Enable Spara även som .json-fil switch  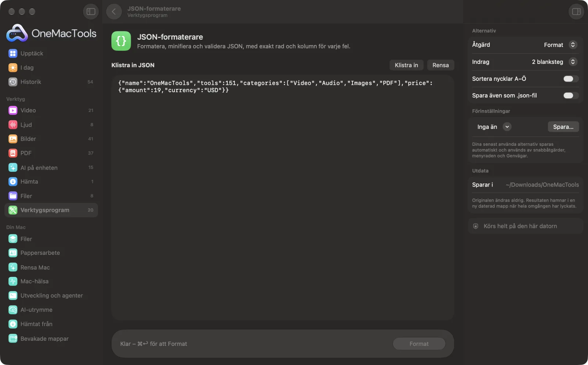click(571, 95)
